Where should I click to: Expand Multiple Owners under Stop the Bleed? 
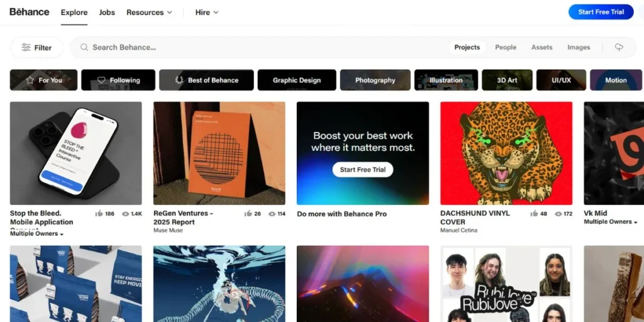click(x=37, y=234)
